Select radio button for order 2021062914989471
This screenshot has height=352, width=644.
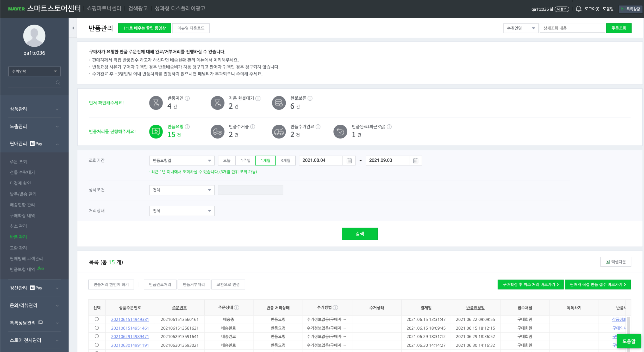[97, 336]
